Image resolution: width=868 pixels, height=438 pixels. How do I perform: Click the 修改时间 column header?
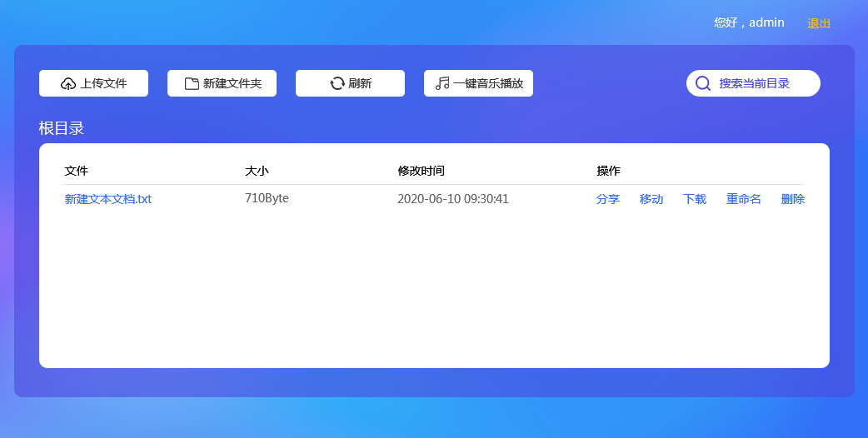click(422, 171)
